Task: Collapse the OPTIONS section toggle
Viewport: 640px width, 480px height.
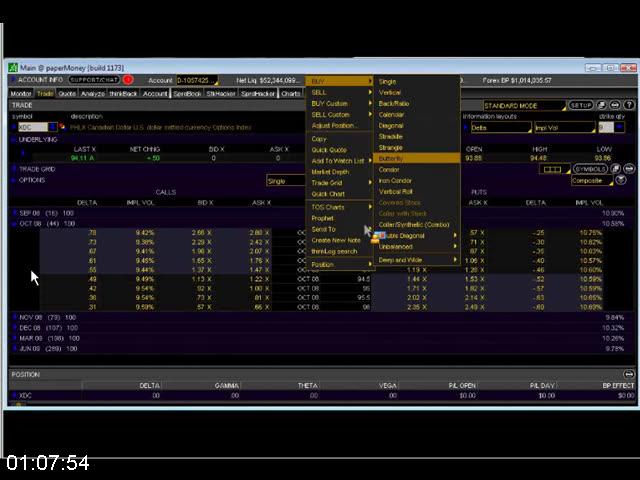Action: [14, 181]
